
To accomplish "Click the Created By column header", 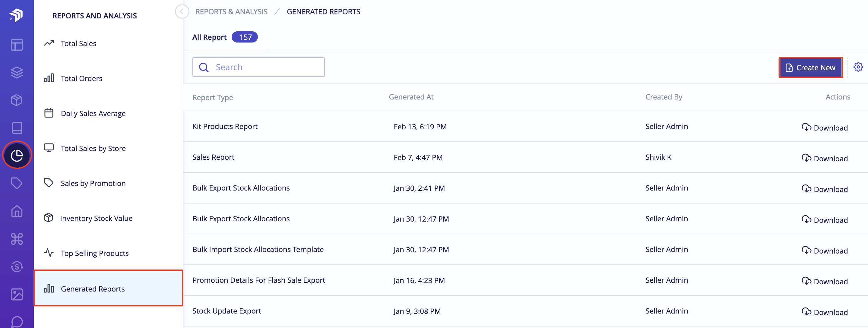I will click(664, 97).
